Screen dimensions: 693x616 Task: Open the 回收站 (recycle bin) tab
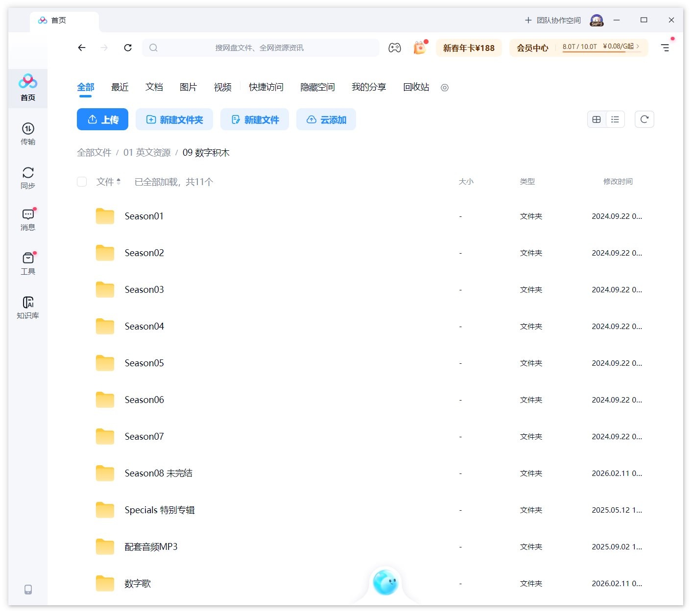[415, 87]
